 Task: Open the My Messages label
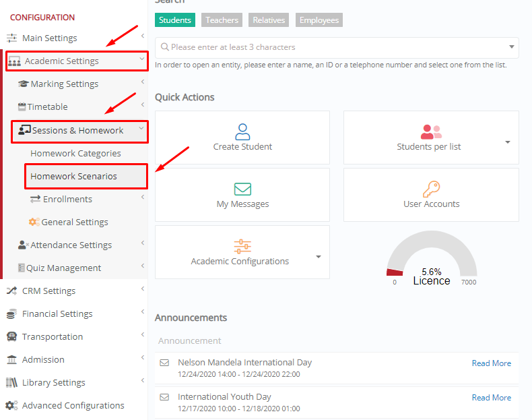pos(242,204)
